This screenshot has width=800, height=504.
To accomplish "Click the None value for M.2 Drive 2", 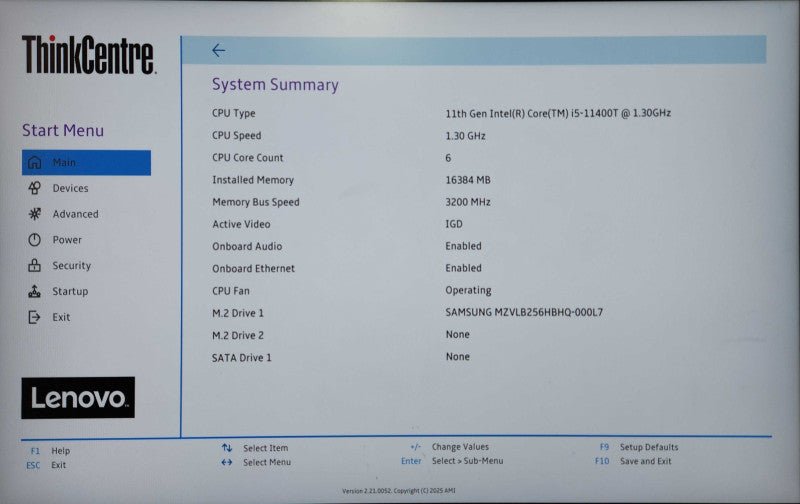I will point(458,335).
